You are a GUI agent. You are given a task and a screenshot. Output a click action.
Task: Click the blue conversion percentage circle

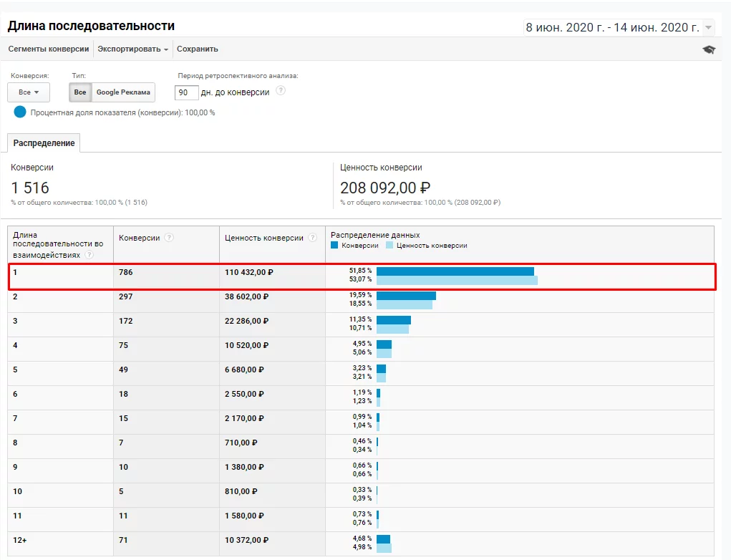pos(20,112)
